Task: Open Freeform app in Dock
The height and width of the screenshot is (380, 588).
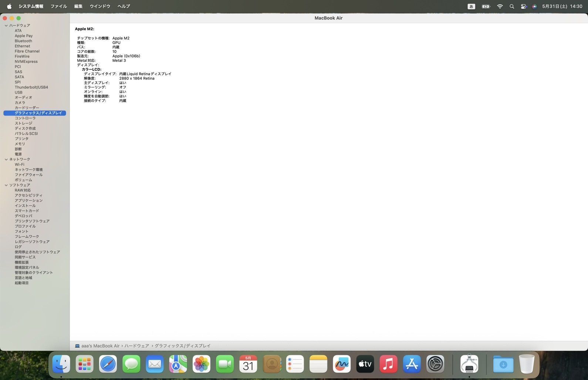Action: click(342, 364)
